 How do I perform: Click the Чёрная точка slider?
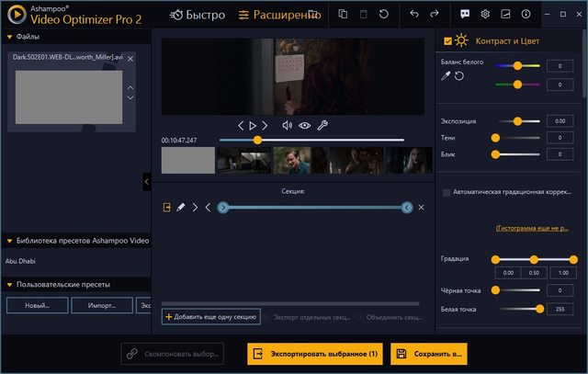tap(517, 290)
